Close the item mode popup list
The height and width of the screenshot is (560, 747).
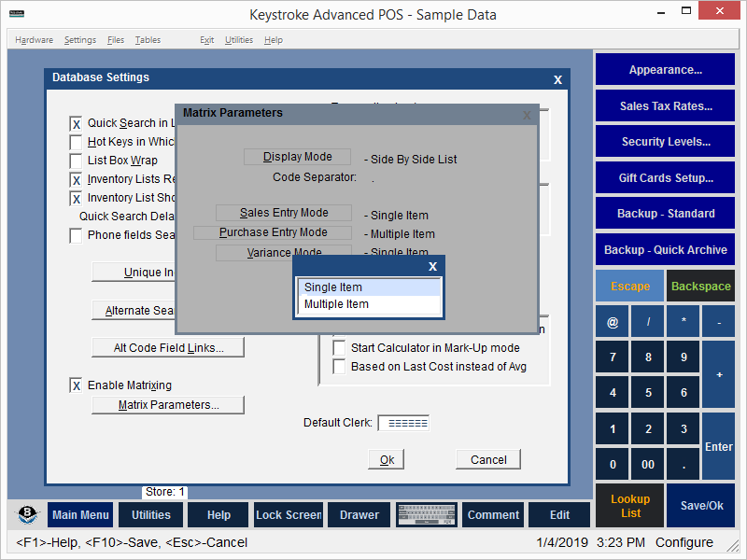pyautogui.click(x=432, y=266)
